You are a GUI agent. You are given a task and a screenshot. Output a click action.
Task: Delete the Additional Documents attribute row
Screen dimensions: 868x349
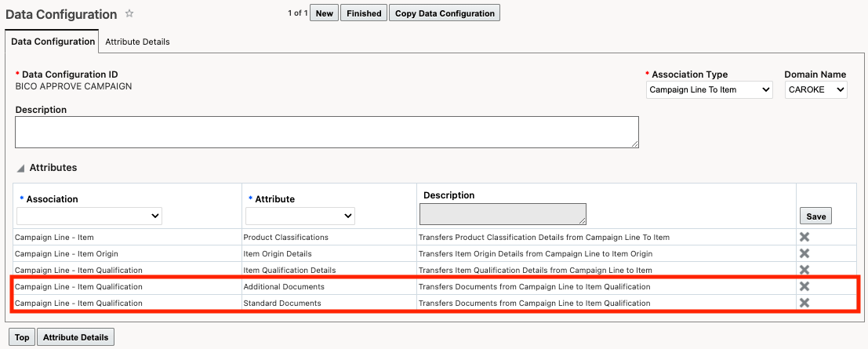804,286
